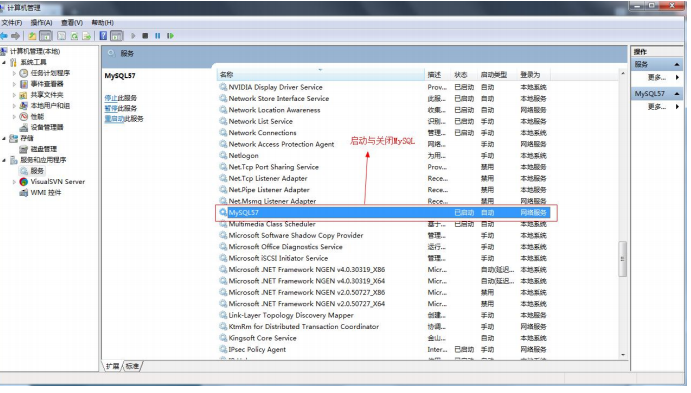Click the 暂停 this service link

pyautogui.click(x=111, y=108)
